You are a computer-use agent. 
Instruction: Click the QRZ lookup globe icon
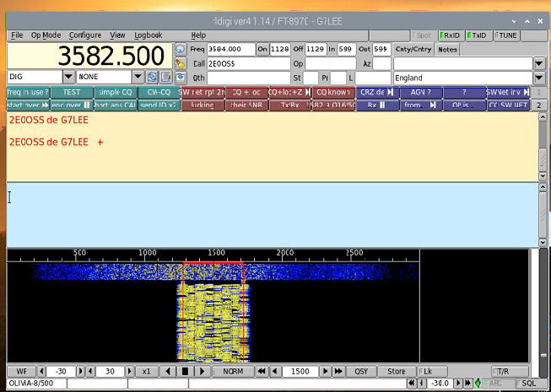[180, 49]
